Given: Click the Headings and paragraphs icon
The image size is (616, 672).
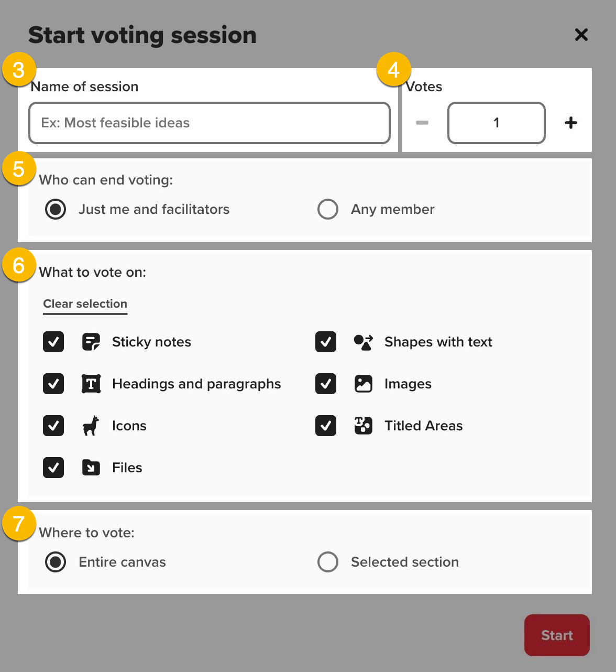Looking at the screenshot, I should click(x=91, y=384).
